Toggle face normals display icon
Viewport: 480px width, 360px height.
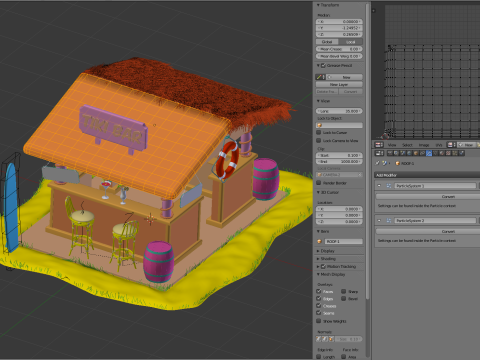tap(331, 339)
